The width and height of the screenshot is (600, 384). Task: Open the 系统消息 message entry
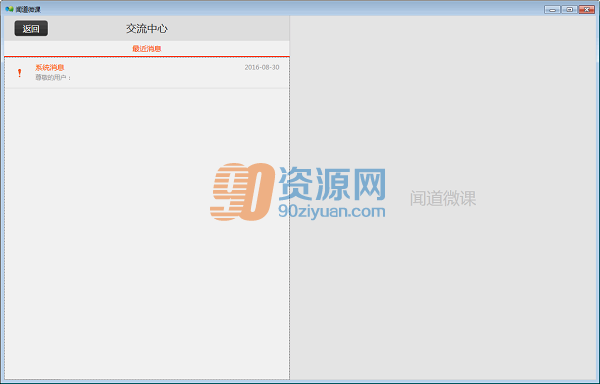(x=147, y=73)
